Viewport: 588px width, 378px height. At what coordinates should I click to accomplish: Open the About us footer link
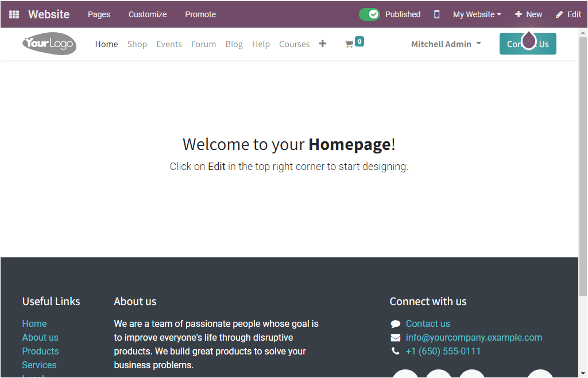click(x=40, y=337)
